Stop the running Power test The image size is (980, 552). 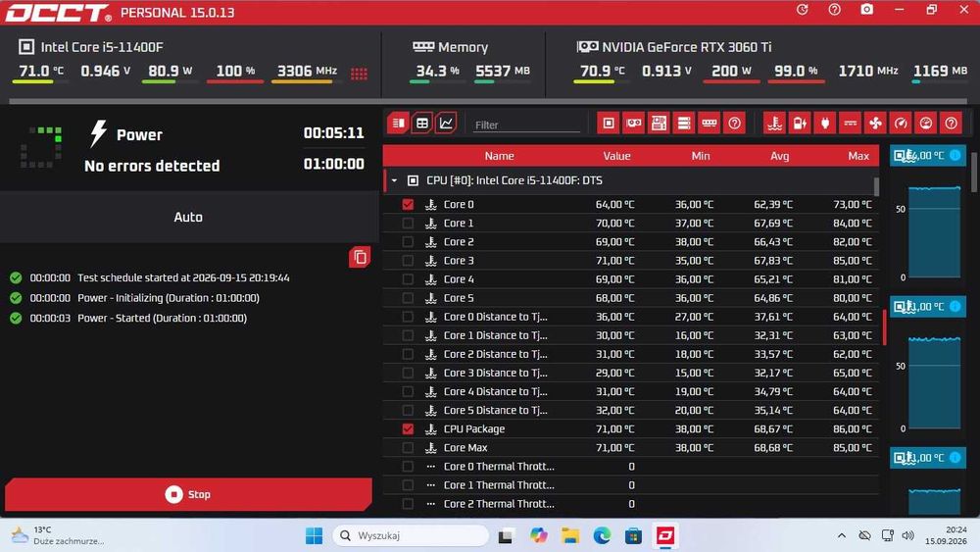point(188,494)
